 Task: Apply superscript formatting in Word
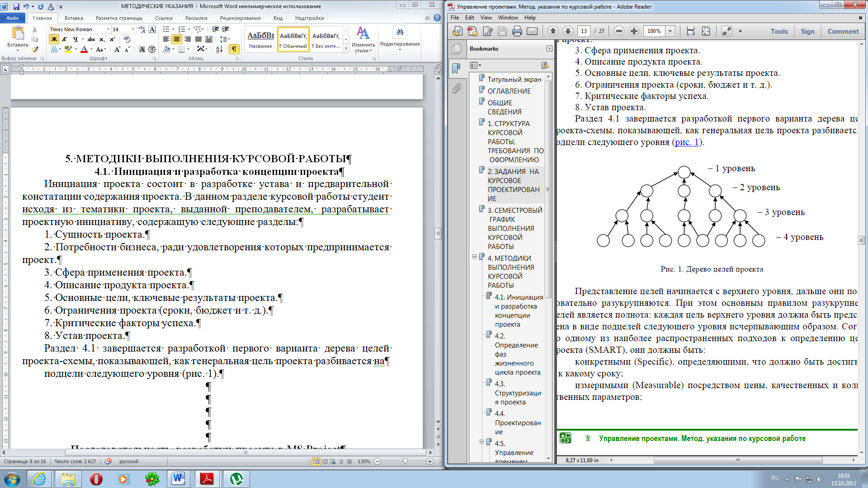[x=112, y=39]
